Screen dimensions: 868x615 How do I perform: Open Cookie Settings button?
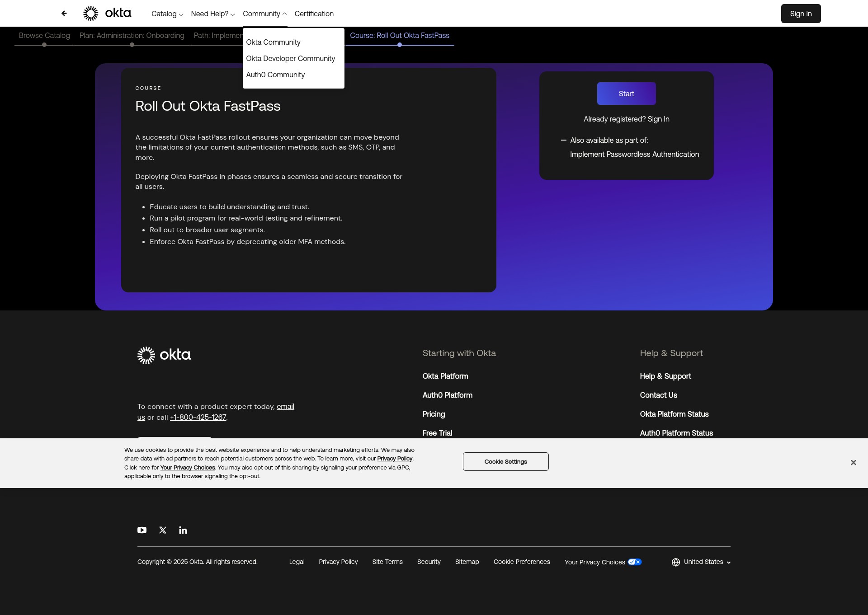tap(506, 462)
